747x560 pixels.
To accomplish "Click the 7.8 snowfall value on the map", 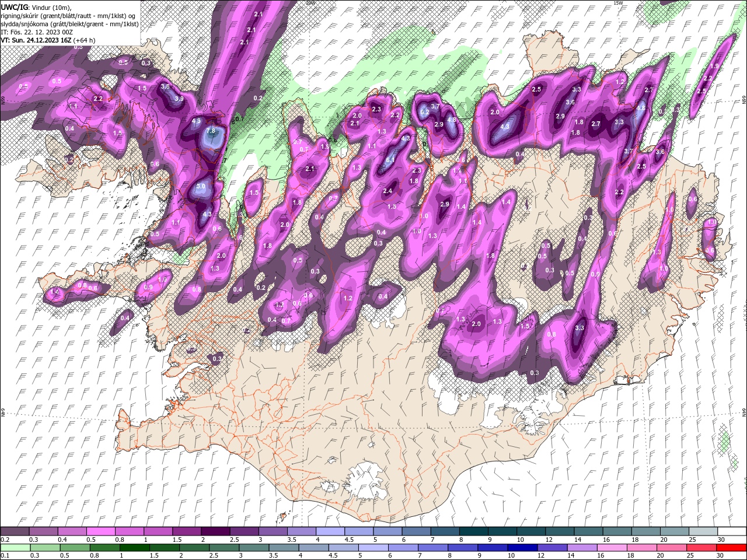I will point(211,131).
